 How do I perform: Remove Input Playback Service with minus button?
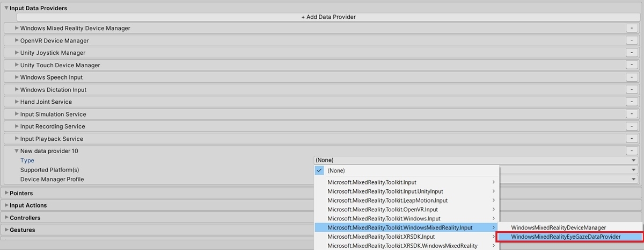(632, 139)
